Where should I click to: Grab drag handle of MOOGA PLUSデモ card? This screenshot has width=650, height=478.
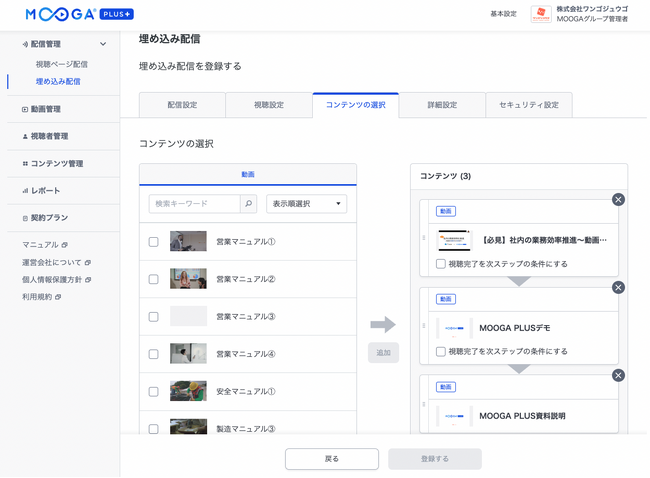click(424, 326)
